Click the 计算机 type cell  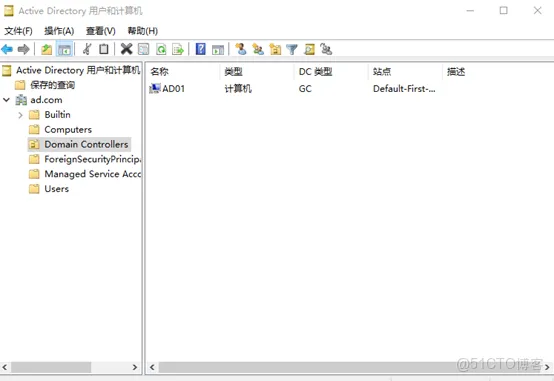238,89
